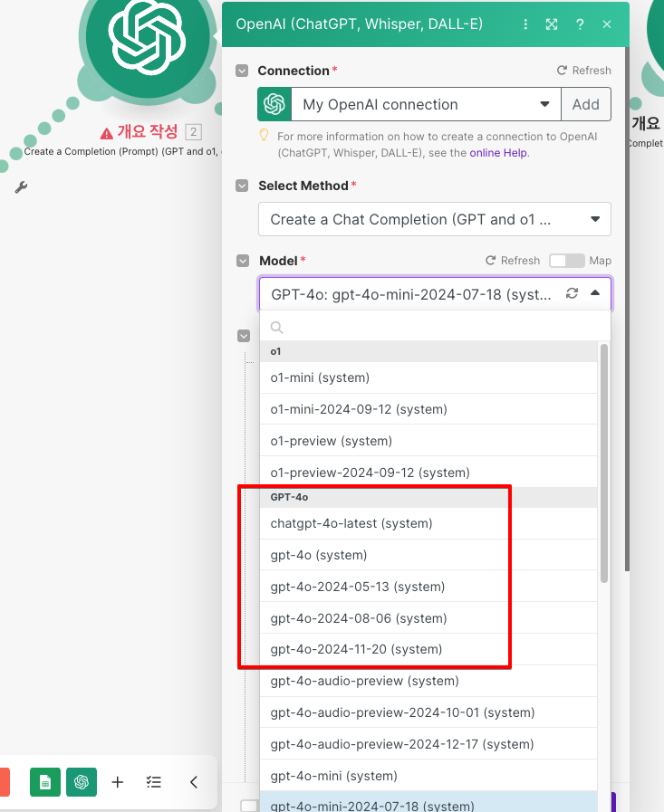Open the Select Method dropdown
664x812 pixels.
coord(435,219)
